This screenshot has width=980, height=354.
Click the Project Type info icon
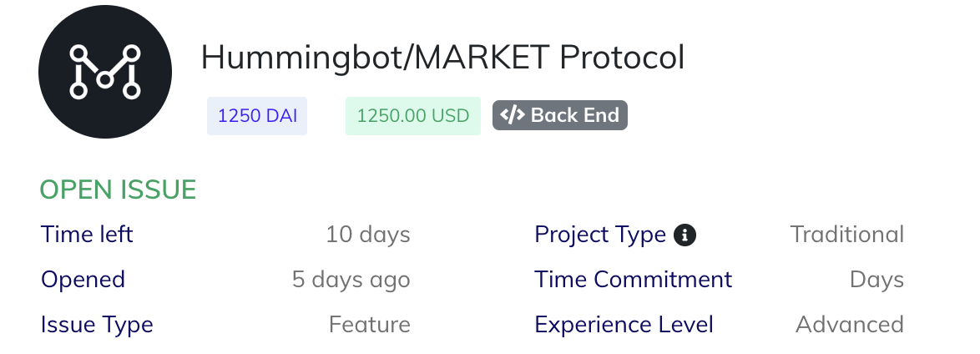pos(684,235)
